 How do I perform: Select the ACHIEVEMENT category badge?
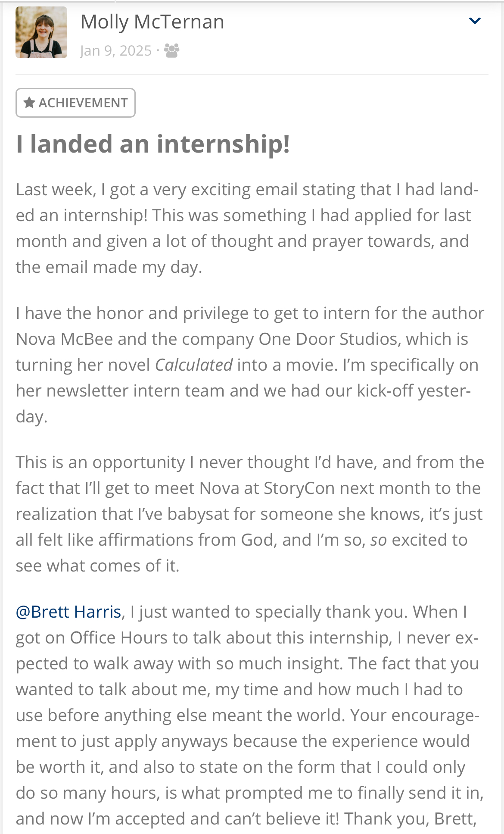pos(75,103)
